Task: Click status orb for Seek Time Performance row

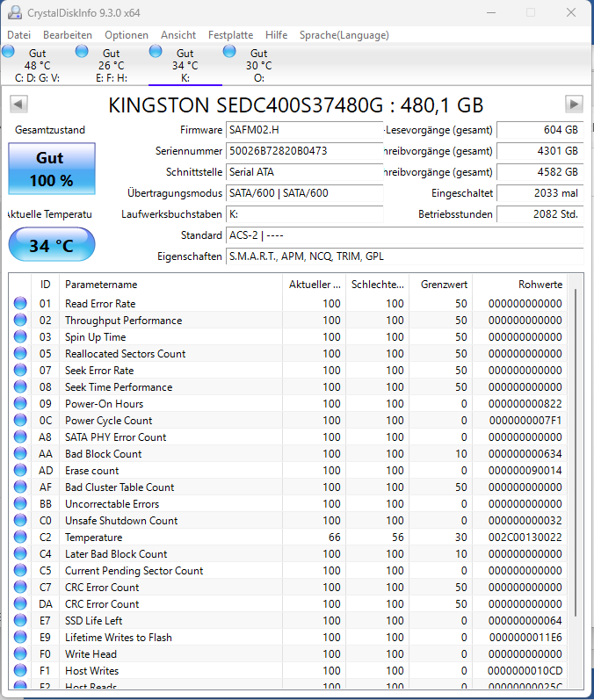Action: tap(20, 386)
